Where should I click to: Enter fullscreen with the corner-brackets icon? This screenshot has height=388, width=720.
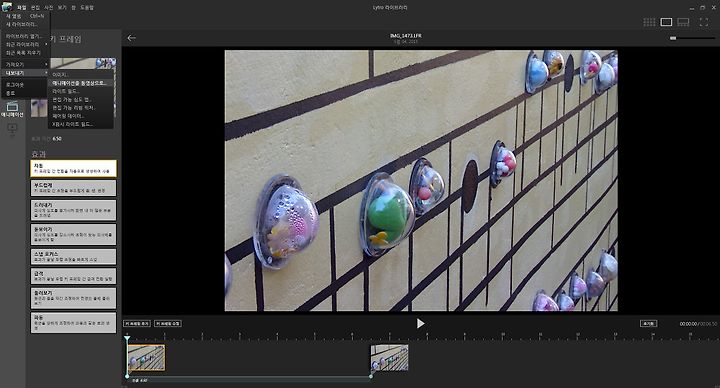pos(703,22)
